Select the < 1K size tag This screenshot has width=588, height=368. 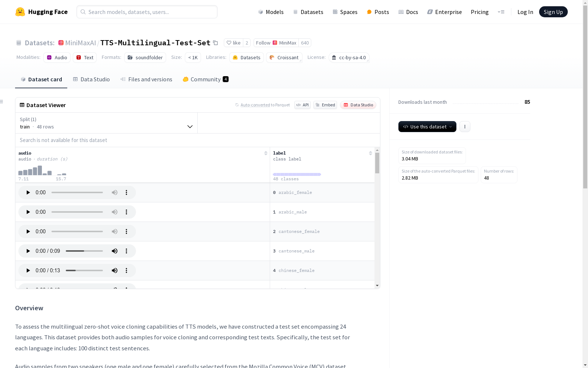click(193, 57)
